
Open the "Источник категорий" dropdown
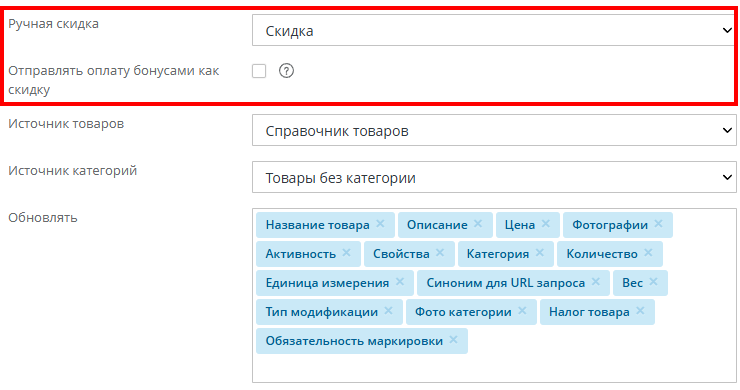[494, 177]
